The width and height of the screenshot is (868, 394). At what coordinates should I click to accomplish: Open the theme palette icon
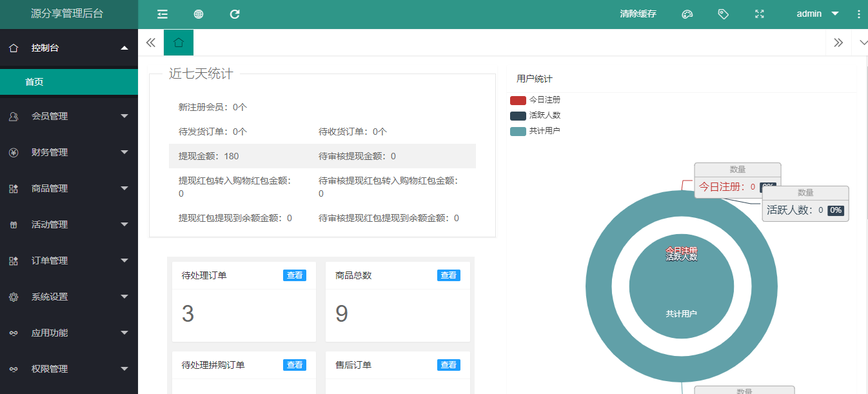click(687, 14)
